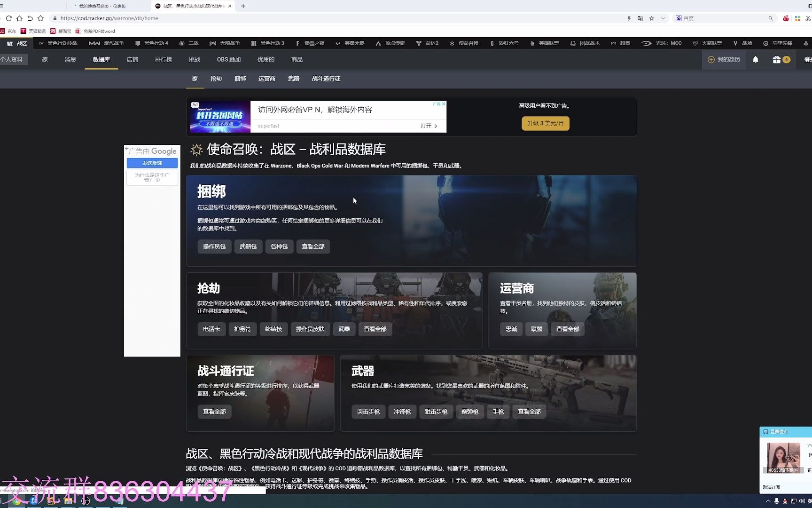Open the 数据库 nav menu item

[x=101, y=60]
